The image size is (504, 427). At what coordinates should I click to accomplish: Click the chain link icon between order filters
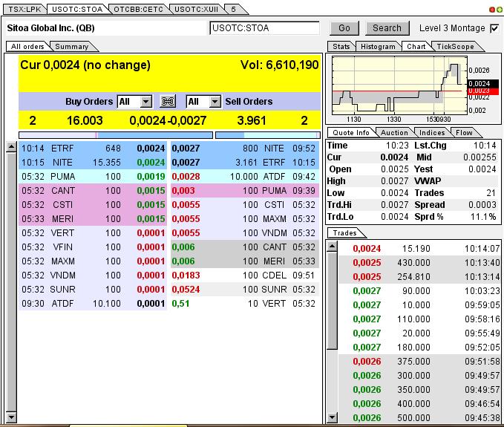168,102
